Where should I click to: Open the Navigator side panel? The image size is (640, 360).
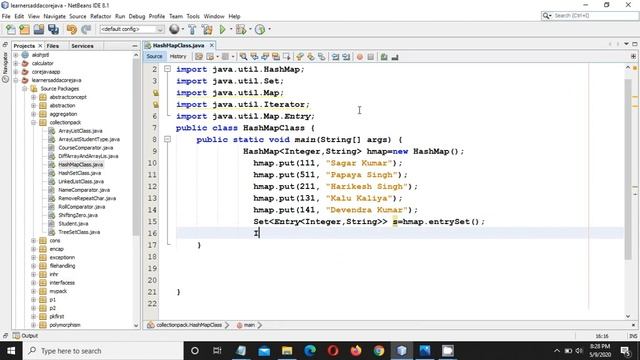coord(5,67)
